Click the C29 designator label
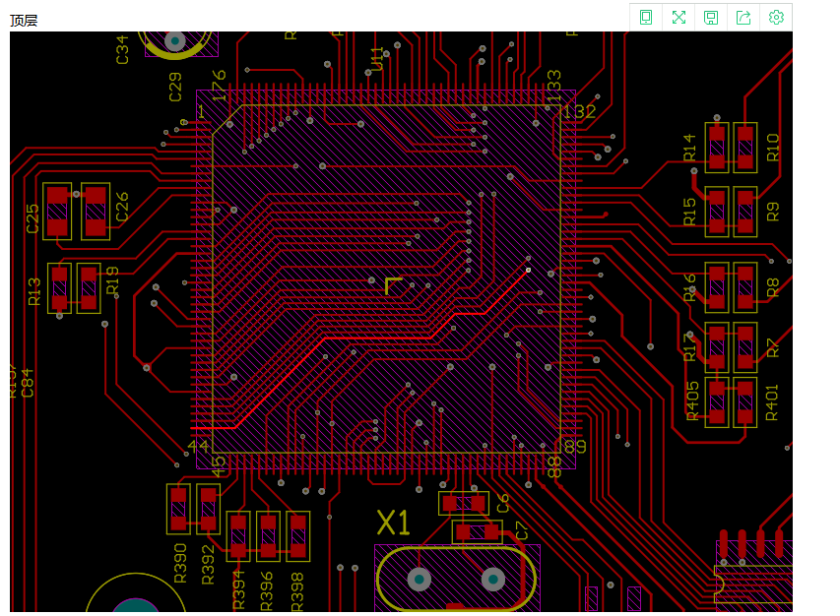The image size is (840, 616). 175,88
